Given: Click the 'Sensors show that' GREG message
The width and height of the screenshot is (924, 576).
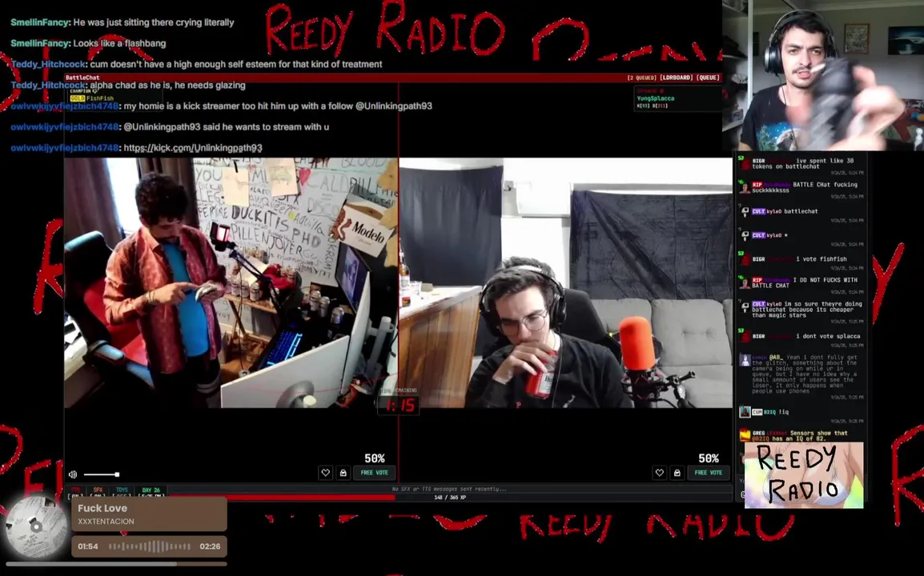Looking at the screenshot, I should pyautogui.click(x=800, y=436).
